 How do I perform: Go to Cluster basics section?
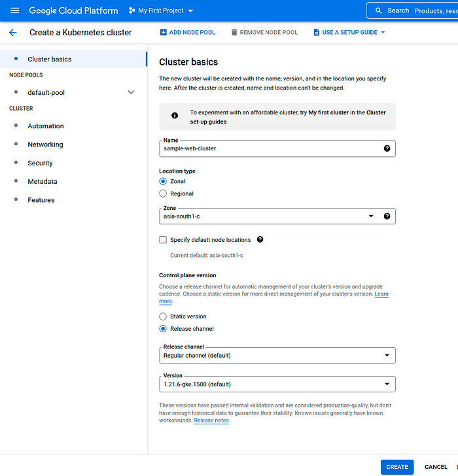tap(73, 59)
